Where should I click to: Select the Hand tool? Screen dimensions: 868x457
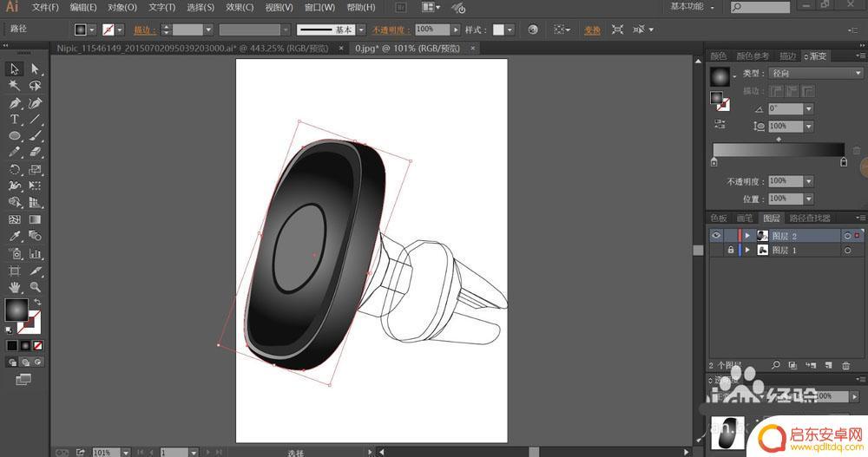(x=15, y=287)
